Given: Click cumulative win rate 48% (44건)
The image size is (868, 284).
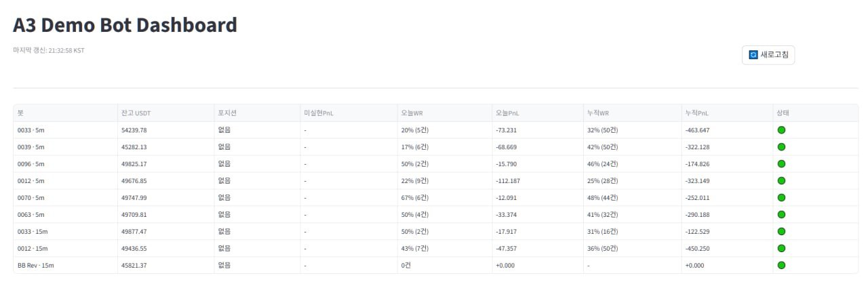Looking at the screenshot, I should [604, 198].
